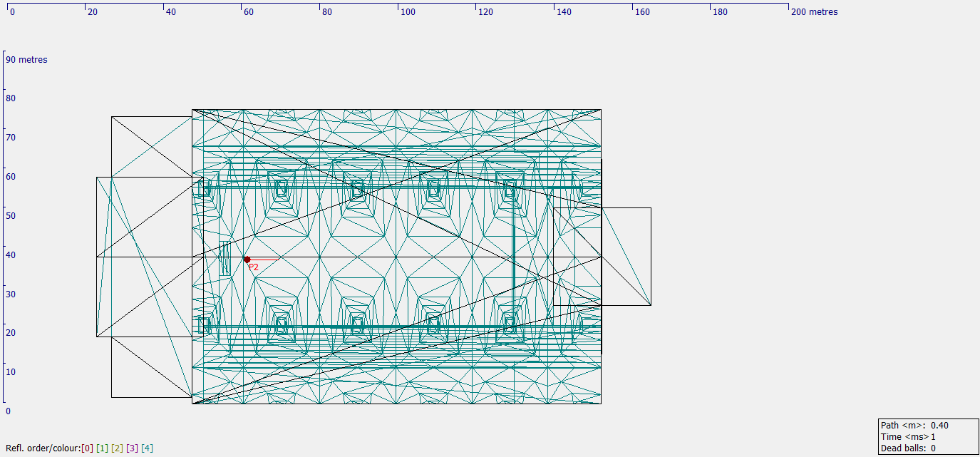Click reflection order [4] legend entry
Image resolution: width=980 pixels, height=457 pixels.
pyautogui.click(x=147, y=448)
